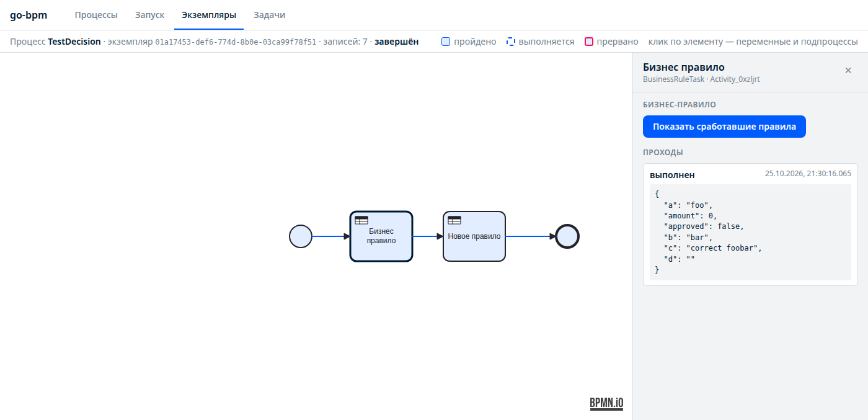Click the JSON line "c": "correct foobar"
868x420 pixels.
[x=712, y=248]
